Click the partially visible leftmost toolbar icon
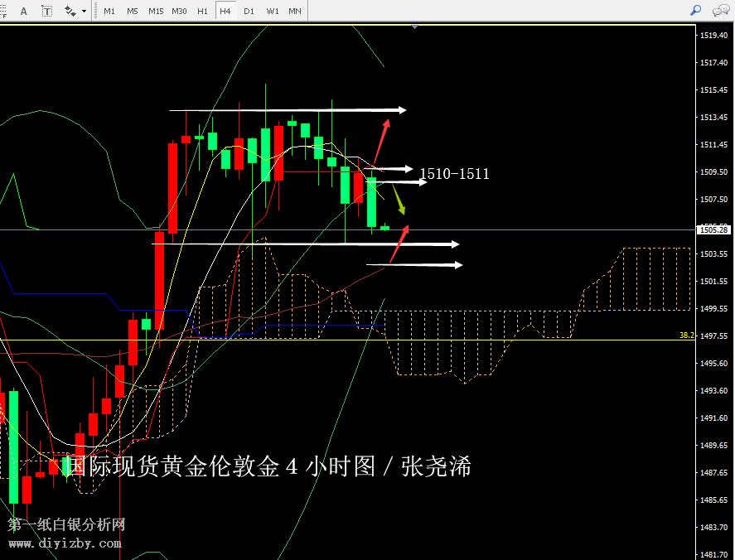Viewport: 735px width, 560px height. tap(3, 11)
